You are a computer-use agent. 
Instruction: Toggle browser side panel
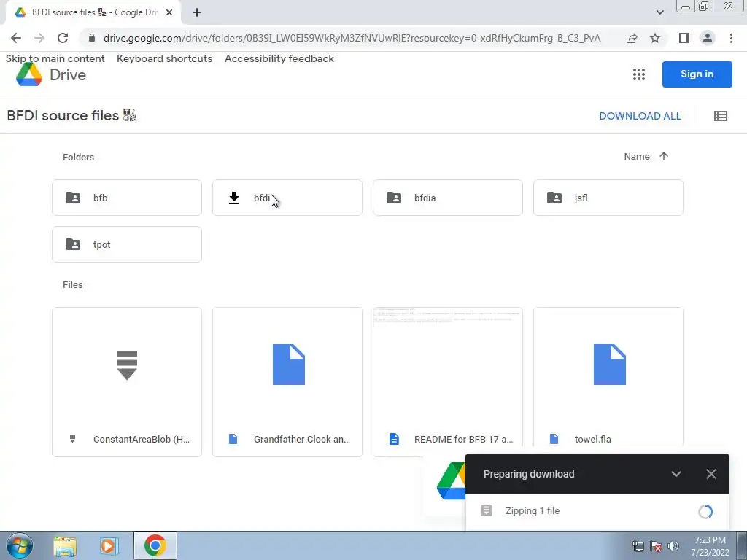[x=684, y=38]
